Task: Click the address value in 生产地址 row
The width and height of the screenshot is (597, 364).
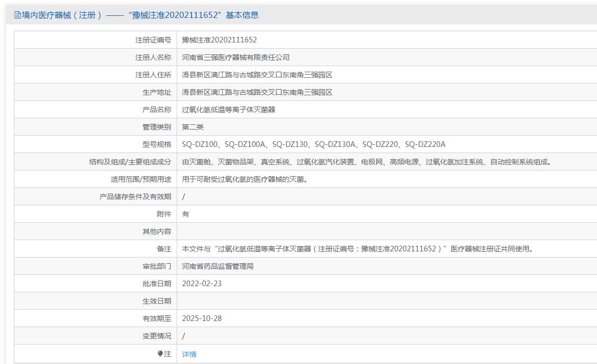Action: 257,92
